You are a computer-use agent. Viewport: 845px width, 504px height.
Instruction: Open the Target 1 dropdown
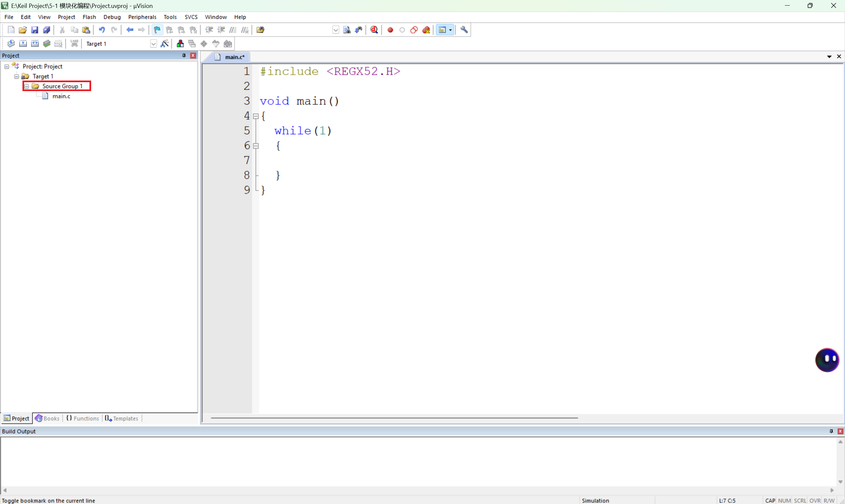(153, 44)
